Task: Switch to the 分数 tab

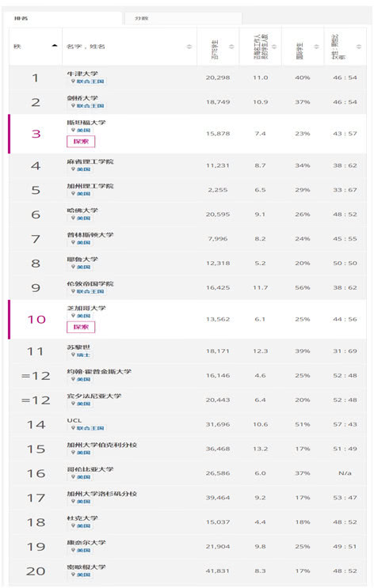Action: 183,18
